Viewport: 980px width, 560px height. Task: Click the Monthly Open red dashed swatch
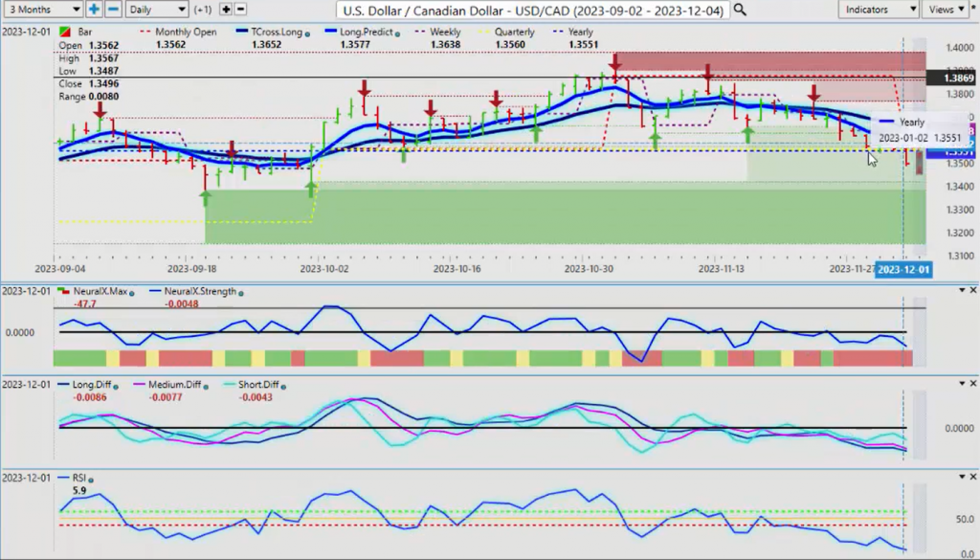tap(145, 32)
